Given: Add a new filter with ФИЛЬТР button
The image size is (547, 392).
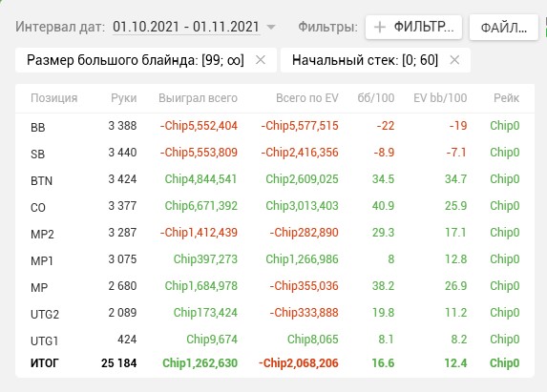Looking at the screenshot, I should click(413, 27).
